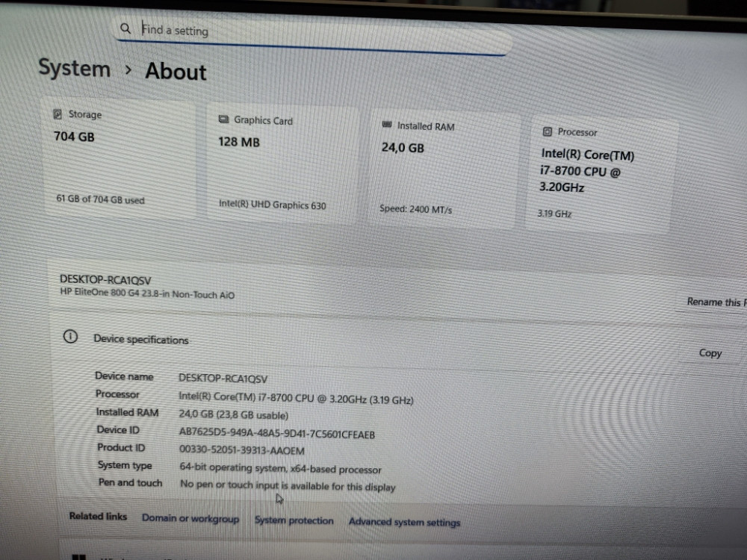This screenshot has width=747, height=560.
Task: Click the Rename this PC button
Action: pyautogui.click(x=713, y=302)
